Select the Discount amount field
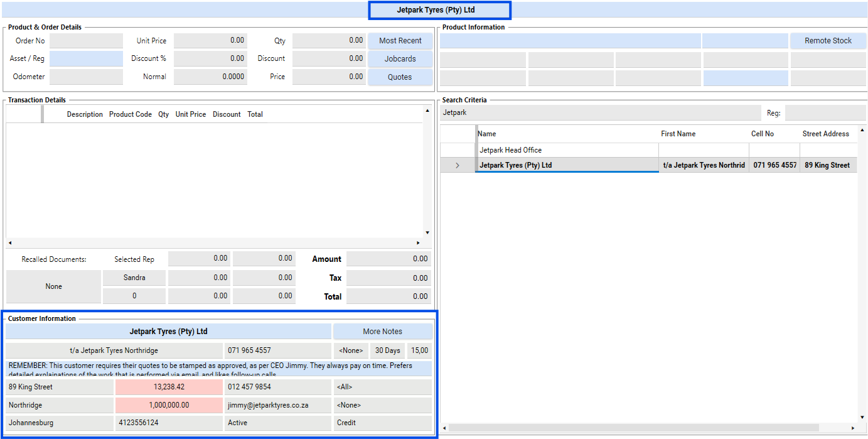868x439 pixels. click(x=330, y=59)
